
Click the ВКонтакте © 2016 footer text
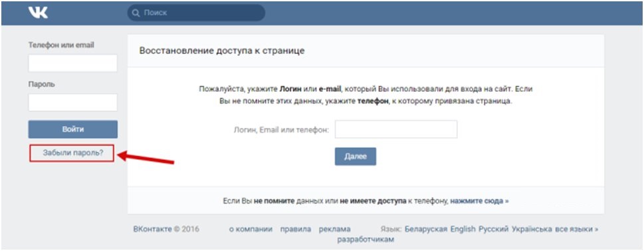166,229
